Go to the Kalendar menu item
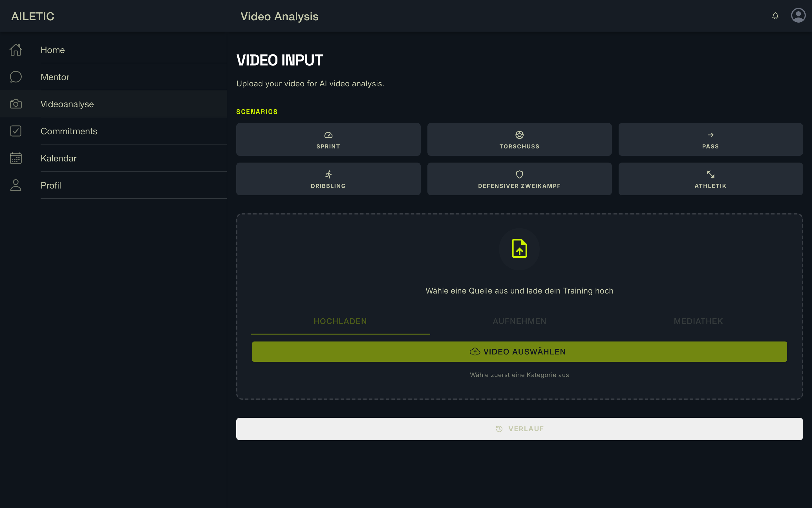Image resolution: width=812 pixels, height=508 pixels. [113, 158]
